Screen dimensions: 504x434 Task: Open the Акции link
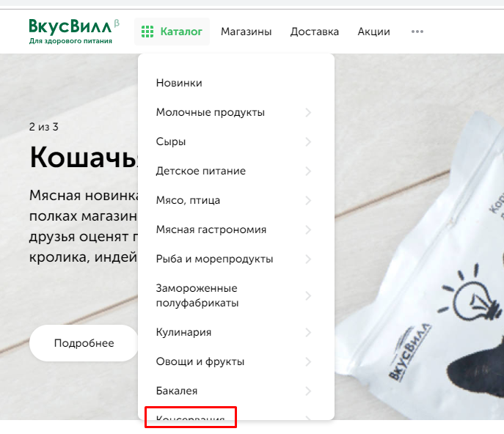pos(374,32)
